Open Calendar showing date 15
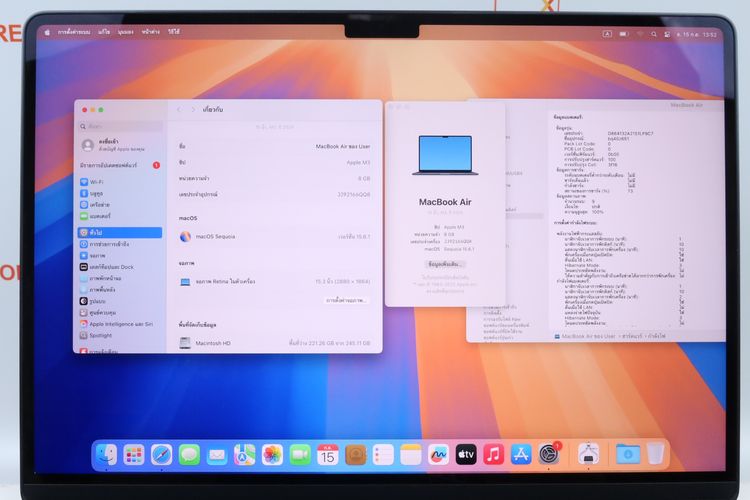750x500 pixels. click(328, 455)
